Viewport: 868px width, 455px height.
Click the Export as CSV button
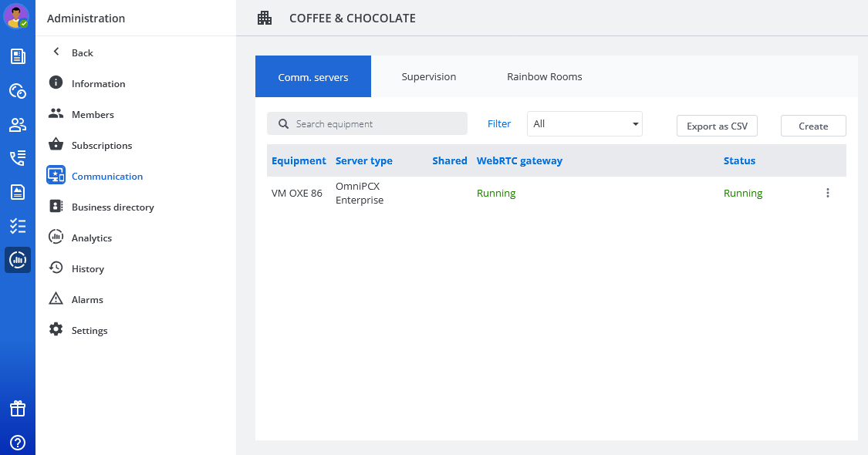[x=717, y=126]
